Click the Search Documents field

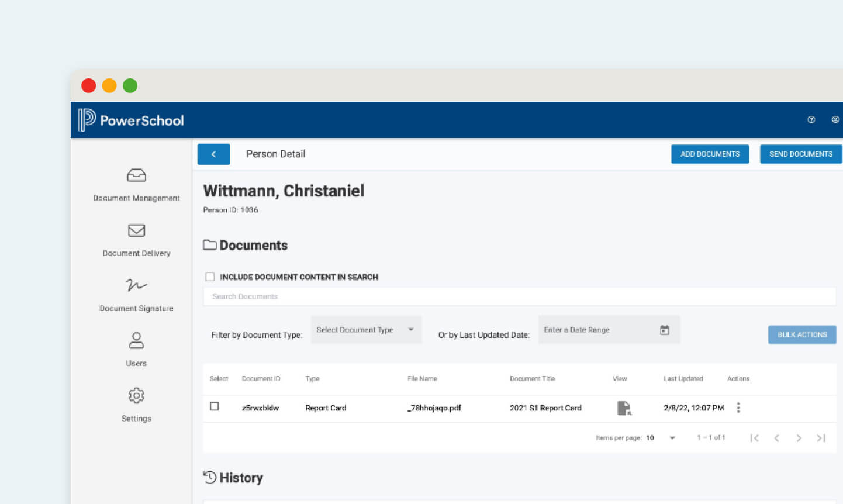point(519,296)
